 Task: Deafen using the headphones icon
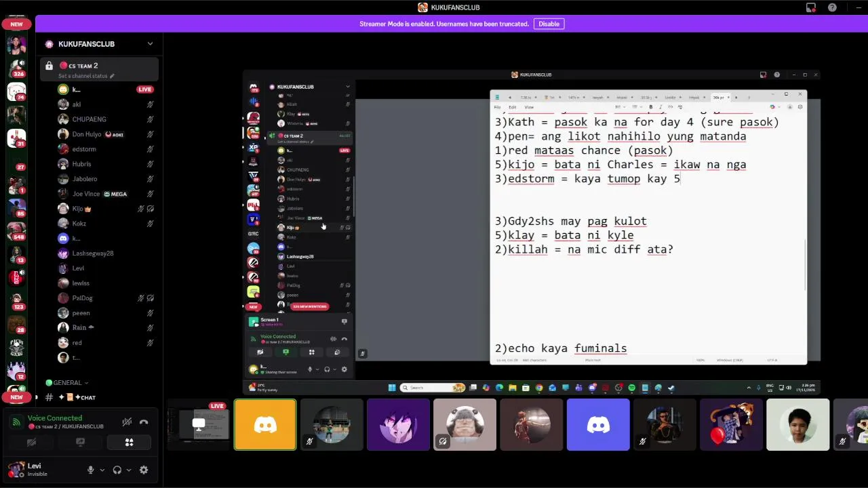point(117,470)
